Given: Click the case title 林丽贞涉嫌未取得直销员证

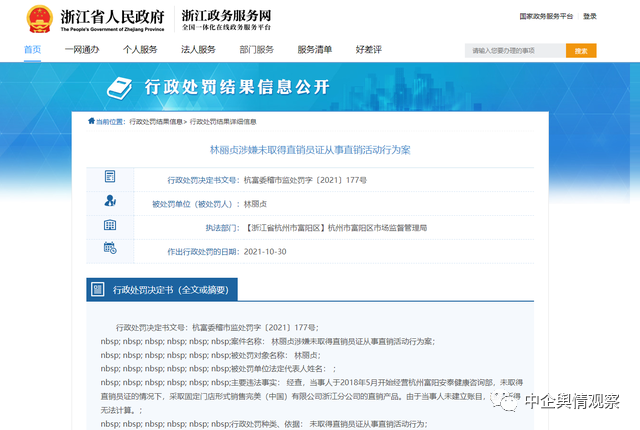Looking at the screenshot, I should click(310, 150).
